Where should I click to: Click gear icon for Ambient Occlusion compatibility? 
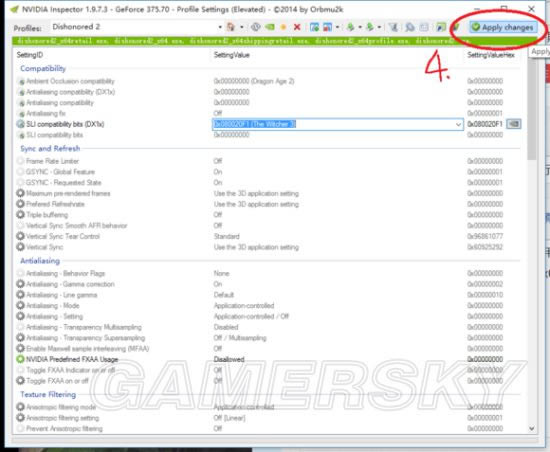coord(21,81)
